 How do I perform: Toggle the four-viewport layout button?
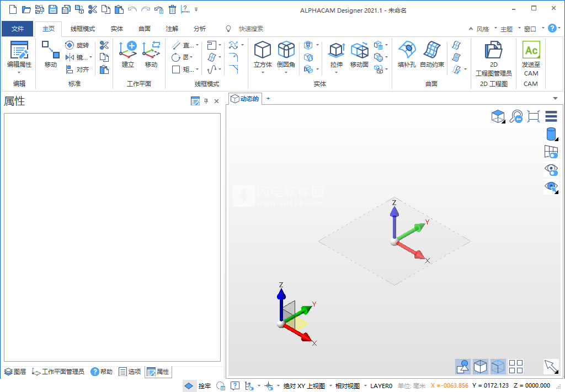(516, 367)
